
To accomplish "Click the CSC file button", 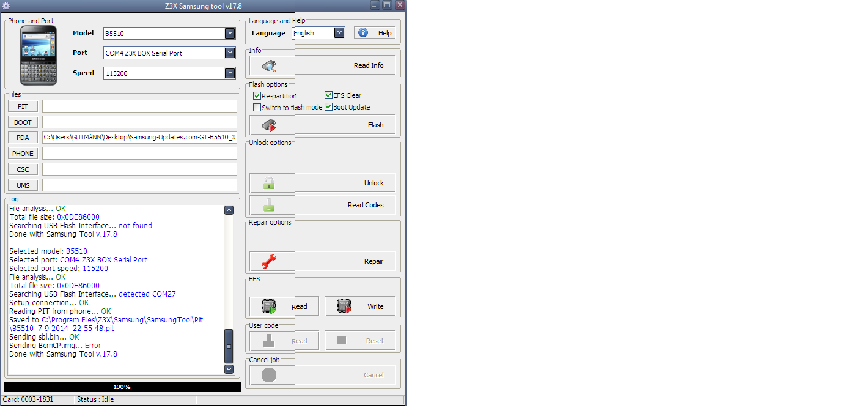I will (23, 169).
